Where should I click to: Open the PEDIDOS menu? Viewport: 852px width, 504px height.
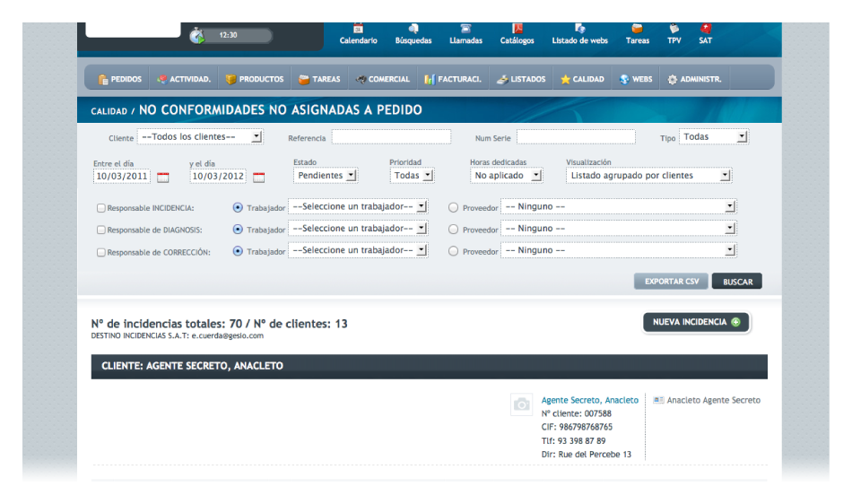(119, 79)
